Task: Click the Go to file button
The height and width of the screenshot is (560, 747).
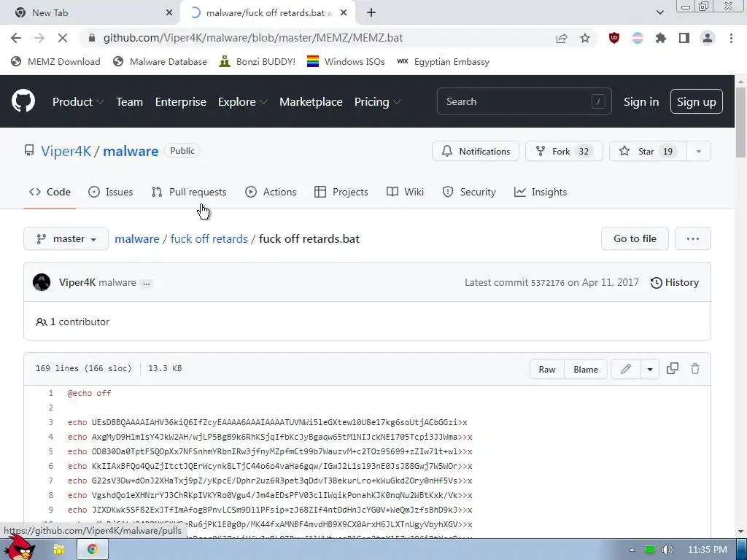Action: coord(635,238)
